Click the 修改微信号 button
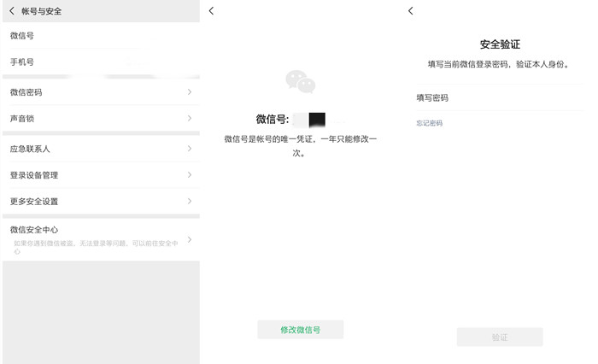This screenshot has height=364, width=598. [x=301, y=330]
